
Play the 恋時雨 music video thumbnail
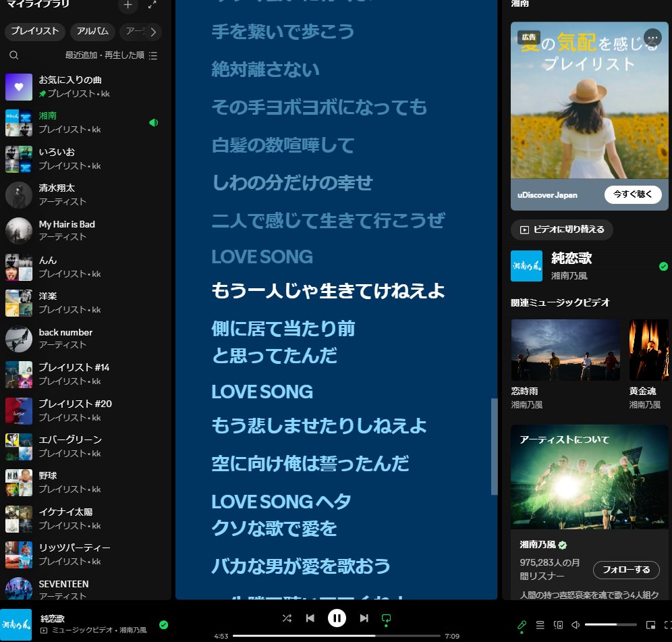click(x=565, y=350)
